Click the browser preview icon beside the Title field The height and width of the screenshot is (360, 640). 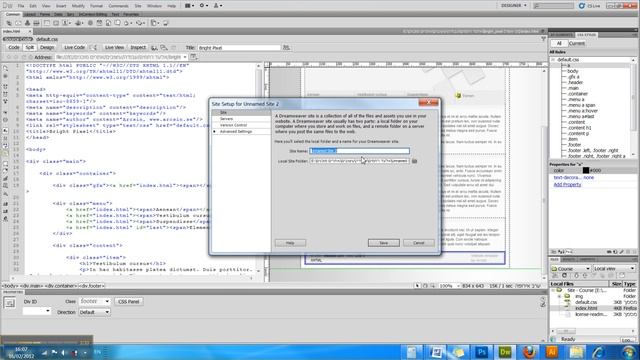tap(286, 47)
